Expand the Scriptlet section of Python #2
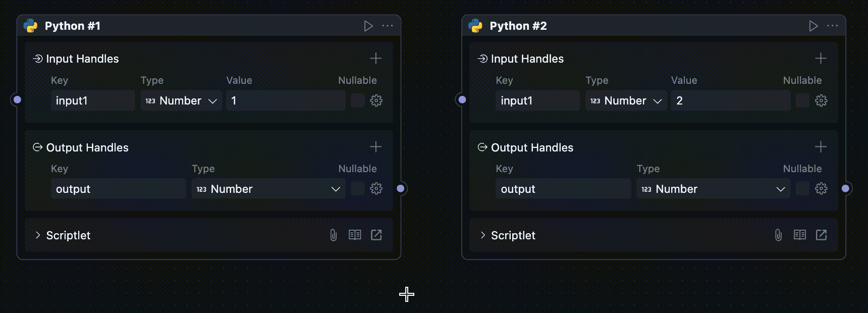 [483, 235]
